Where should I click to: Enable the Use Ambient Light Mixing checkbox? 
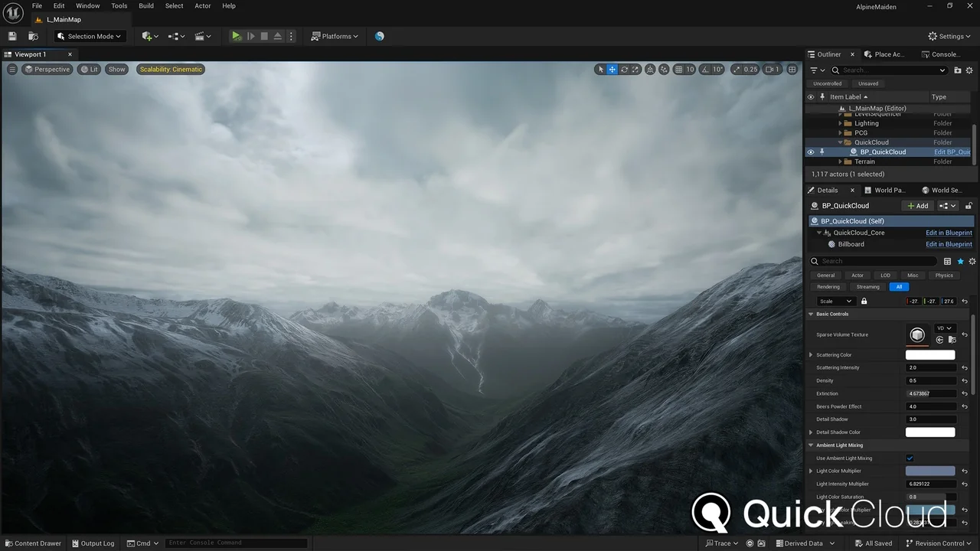[910, 458]
